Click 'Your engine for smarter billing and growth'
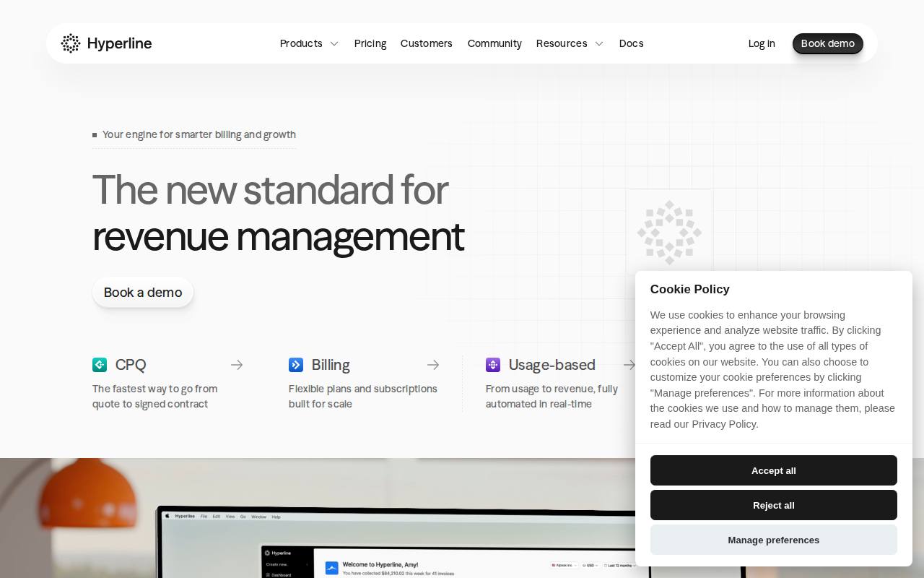This screenshot has width=924, height=578. tap(199, 134)
